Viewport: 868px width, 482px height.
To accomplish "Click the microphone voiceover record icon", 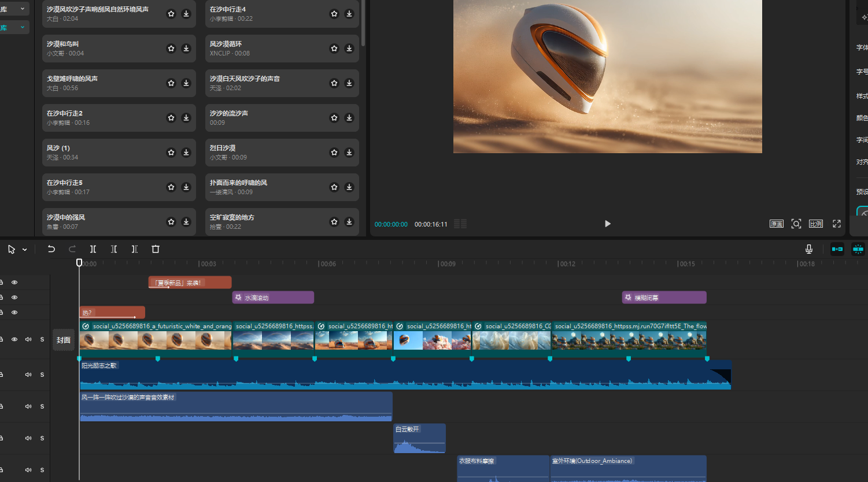I will [x=809, y=249].
